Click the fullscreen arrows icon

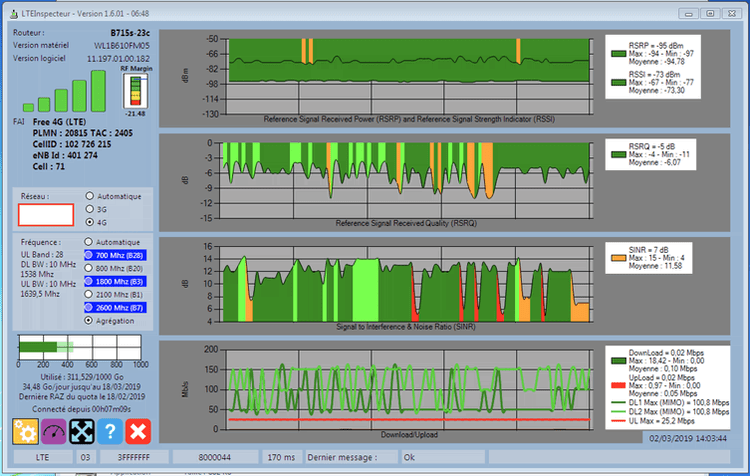82,431
